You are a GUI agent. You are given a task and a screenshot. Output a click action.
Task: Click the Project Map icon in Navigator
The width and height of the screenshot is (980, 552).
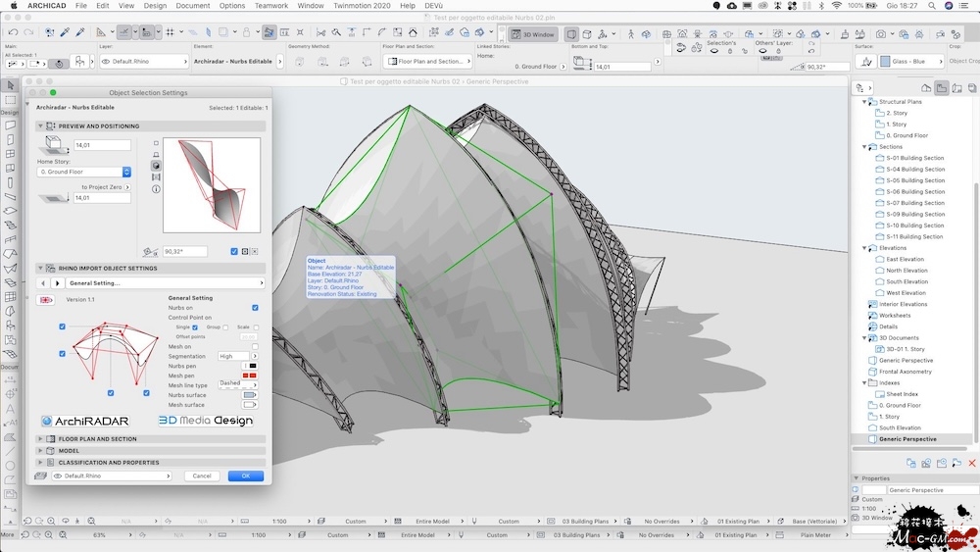tap(926, 88)
